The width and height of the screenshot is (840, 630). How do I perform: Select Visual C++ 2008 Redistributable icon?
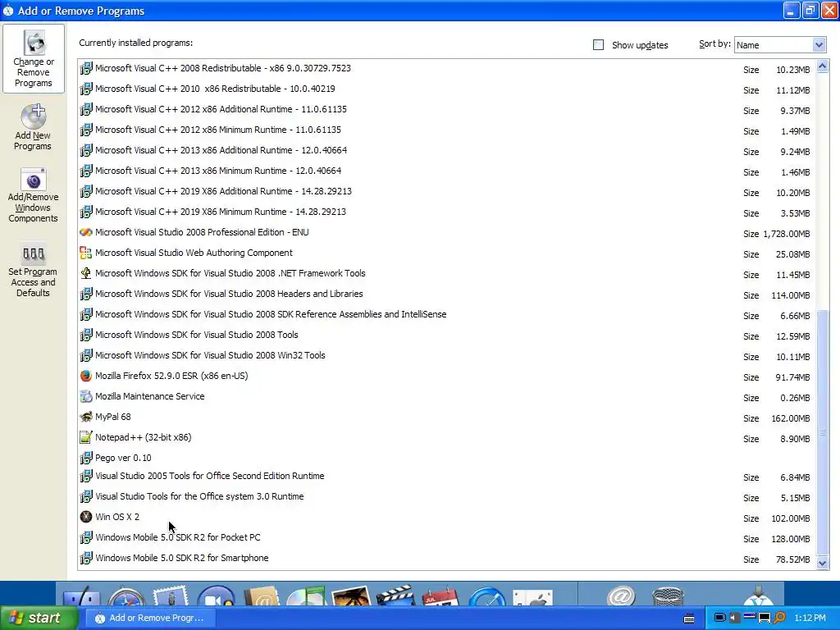point(85,69)
